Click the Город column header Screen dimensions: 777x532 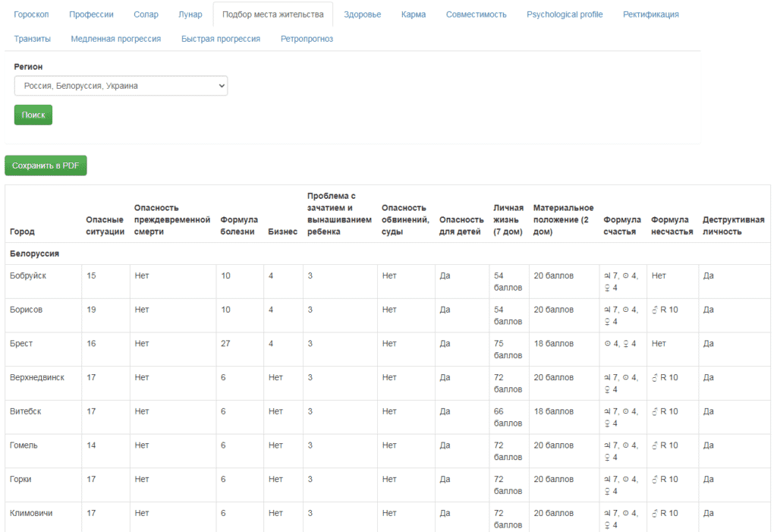pyautogui.click(x=22, y=231)
